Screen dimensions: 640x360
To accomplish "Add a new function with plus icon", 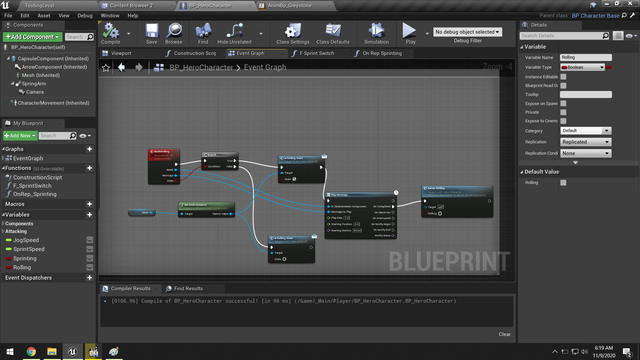I will tap(89, 168).
